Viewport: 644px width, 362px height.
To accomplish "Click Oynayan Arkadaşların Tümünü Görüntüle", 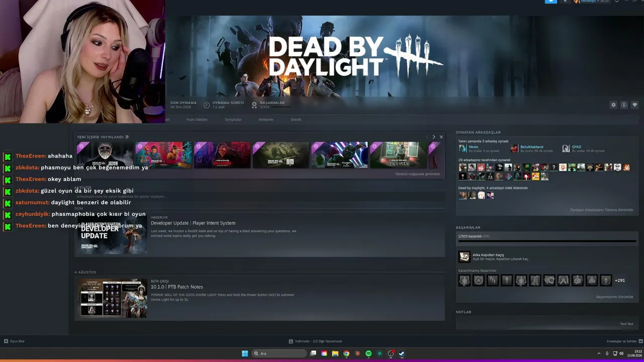I will tap(602, 210).
